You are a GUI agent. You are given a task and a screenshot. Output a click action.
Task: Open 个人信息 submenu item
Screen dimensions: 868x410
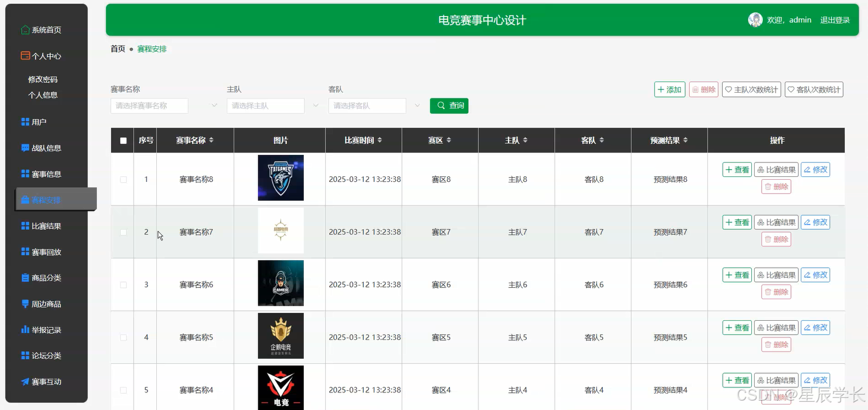pyautogui.click(x=43, y=95)
